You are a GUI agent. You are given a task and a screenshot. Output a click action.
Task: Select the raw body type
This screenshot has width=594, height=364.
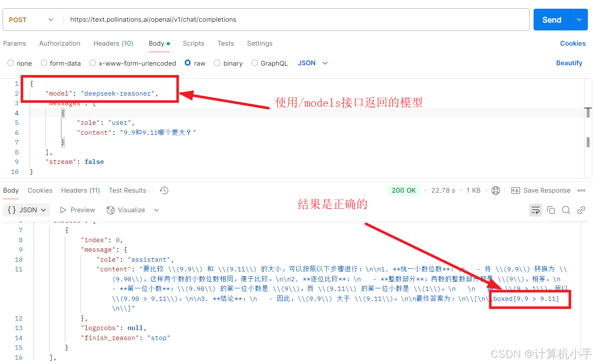[x=195, y=63]
